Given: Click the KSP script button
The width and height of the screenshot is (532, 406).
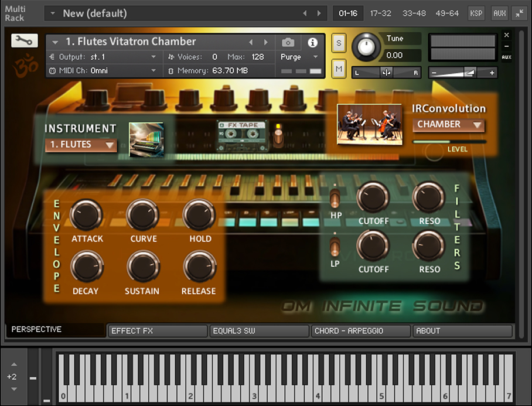Looking at the screenshot, I should coord(476,13).
